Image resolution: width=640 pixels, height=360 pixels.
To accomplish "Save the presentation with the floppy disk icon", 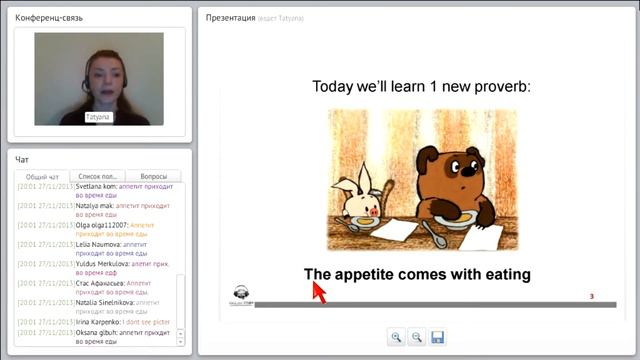I will (x=437, y=337).
